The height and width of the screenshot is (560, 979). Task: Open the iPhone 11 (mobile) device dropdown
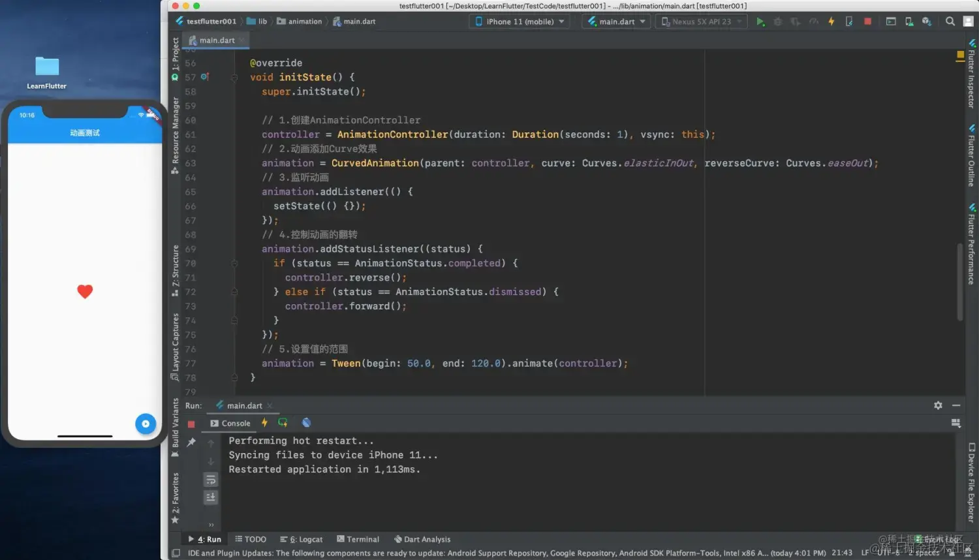(519, 22)
